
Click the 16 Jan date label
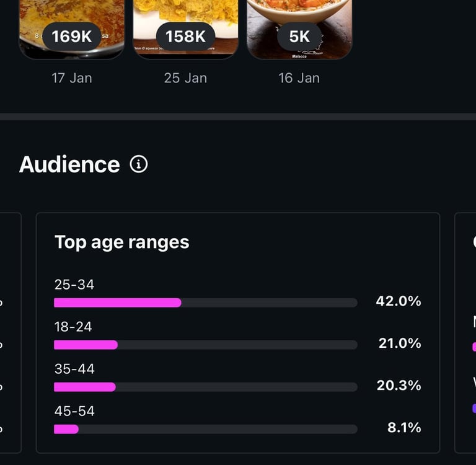pos(299,78)
